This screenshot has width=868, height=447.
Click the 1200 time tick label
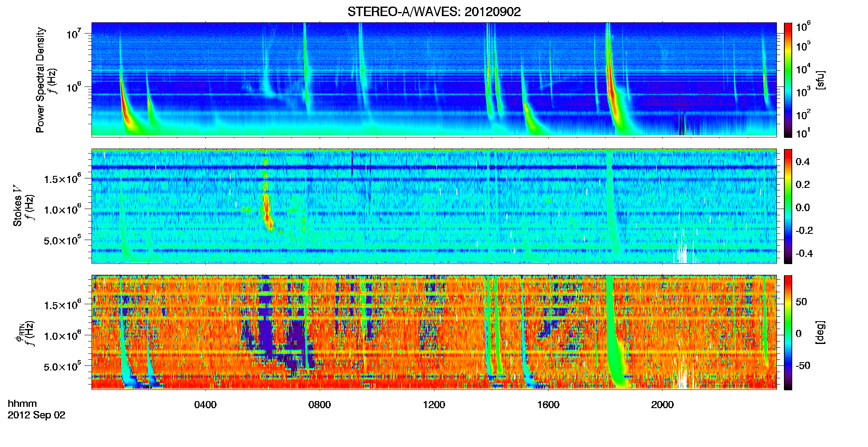click(x=434, y=405)
